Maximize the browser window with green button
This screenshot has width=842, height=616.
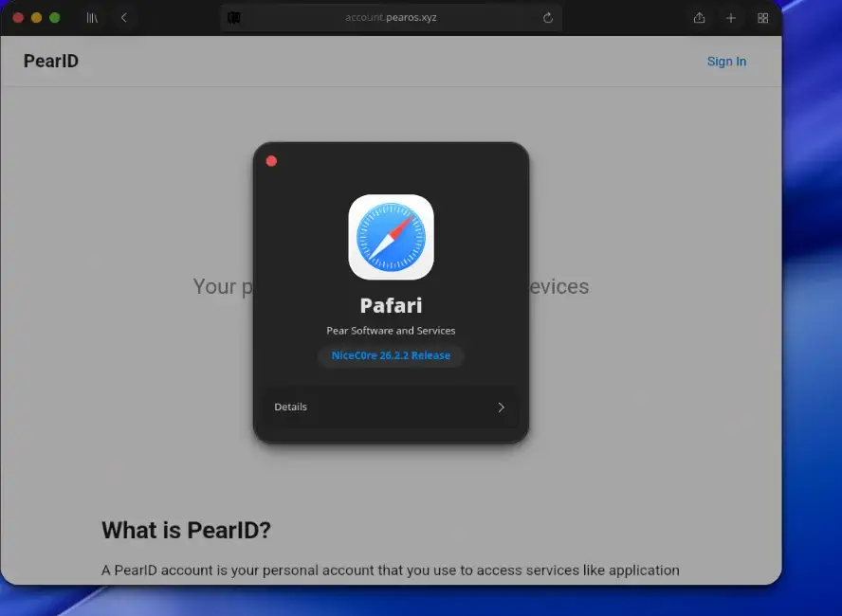coord(54,18)
